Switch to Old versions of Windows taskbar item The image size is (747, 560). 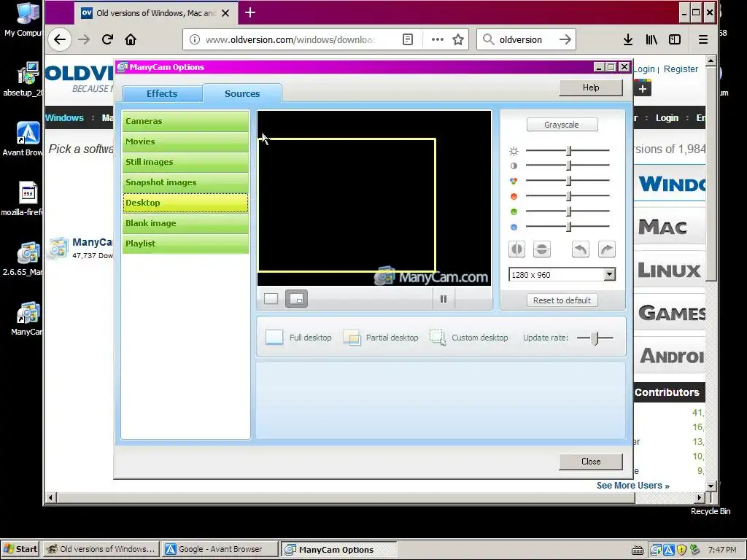(x=101, y=549)
